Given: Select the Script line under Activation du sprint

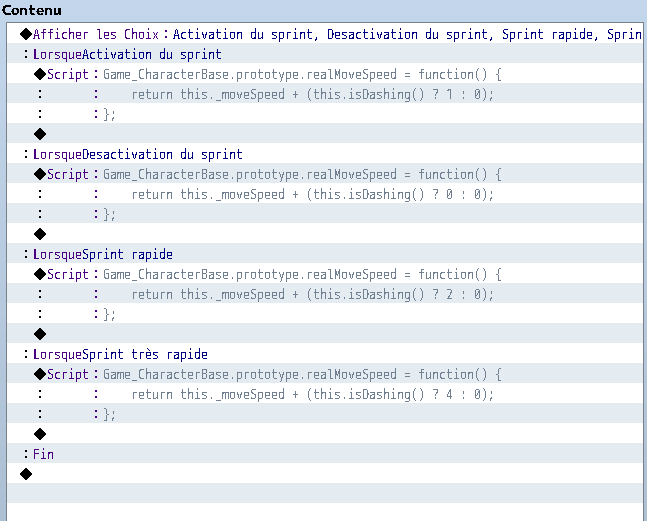Looking at the screenshot, I should coord(325,74).
